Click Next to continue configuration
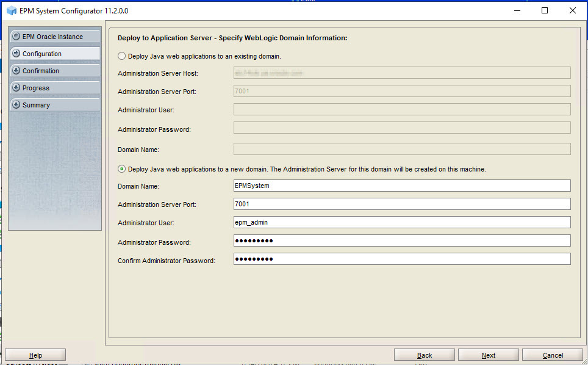Screen dimensions: 588x365 click(x=489, y=355)
